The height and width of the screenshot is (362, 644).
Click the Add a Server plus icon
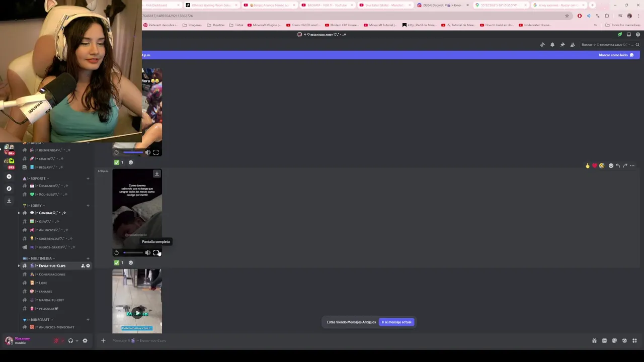tap(9, 176)
